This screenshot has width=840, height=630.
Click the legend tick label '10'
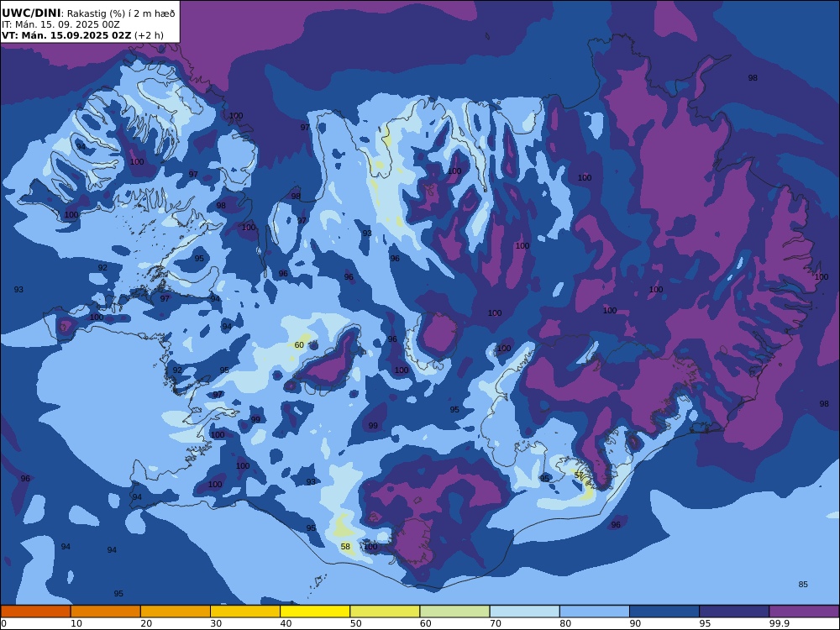(76, 623)
